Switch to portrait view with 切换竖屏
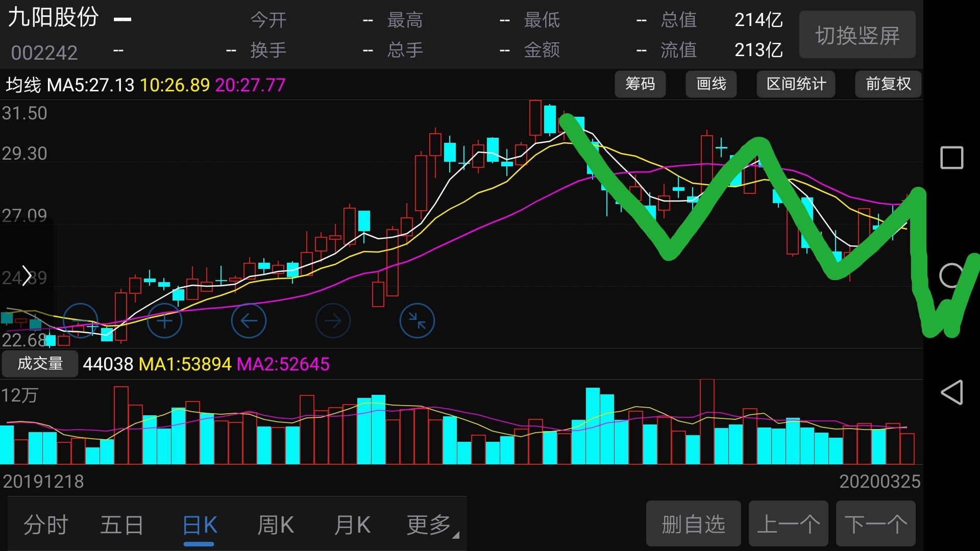 857,35
